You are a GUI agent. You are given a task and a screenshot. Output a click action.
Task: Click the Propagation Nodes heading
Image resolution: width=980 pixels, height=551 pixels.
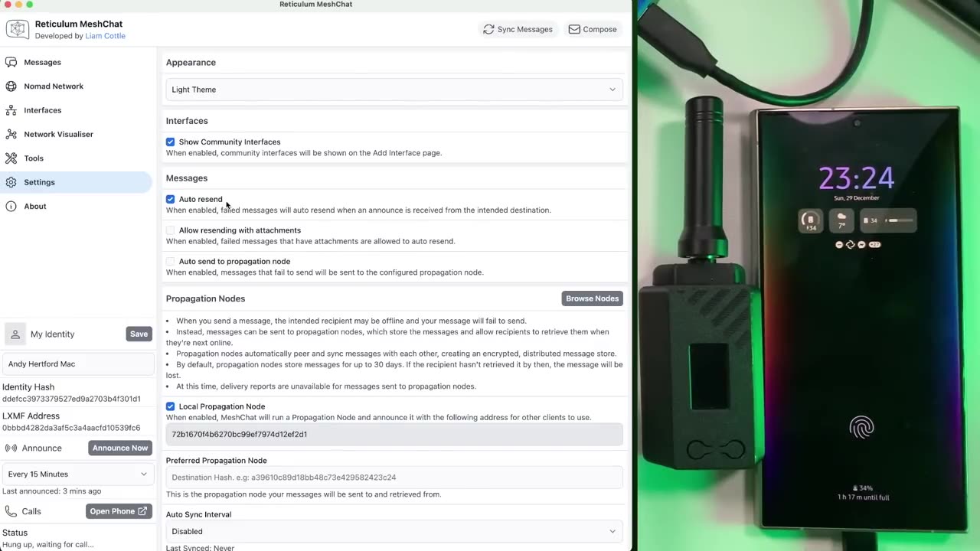[x=205, y=298]
